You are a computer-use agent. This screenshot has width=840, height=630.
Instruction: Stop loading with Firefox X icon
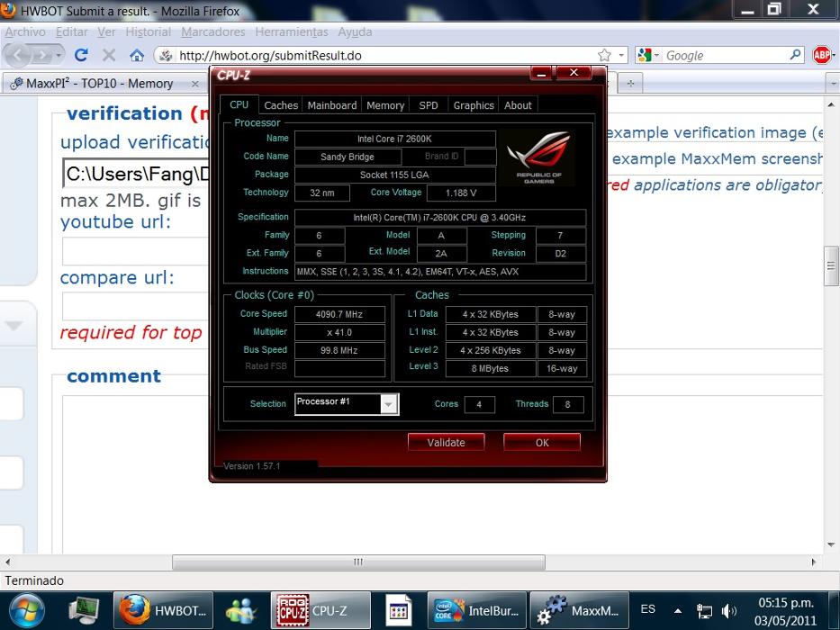click(109, 55)
